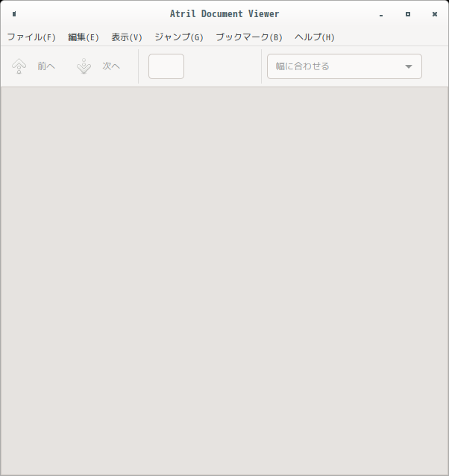Maximize the Atril Document Viewer window
Screen dimensions: 449x476
point(408,14)
